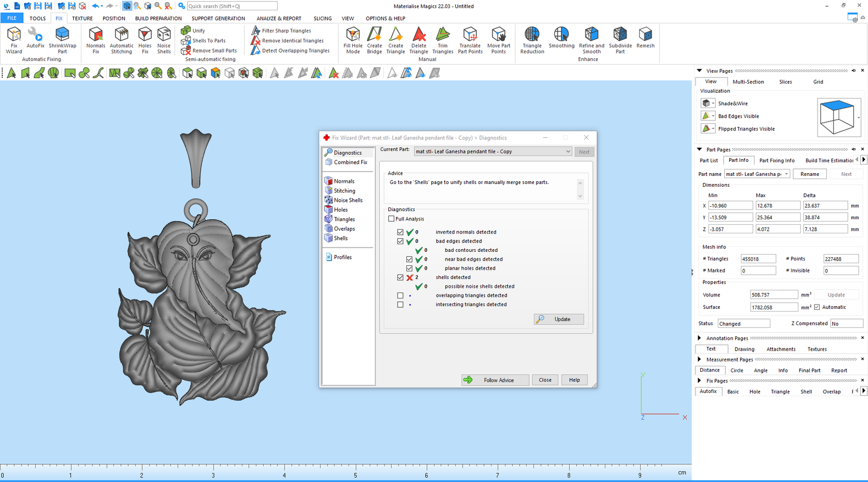Click the Quick search field

[232, 6]
